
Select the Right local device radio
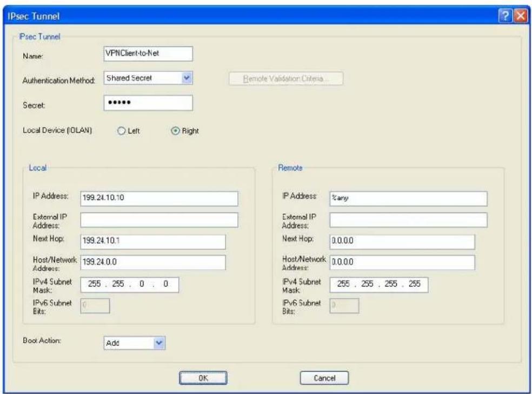click(175, 131)
